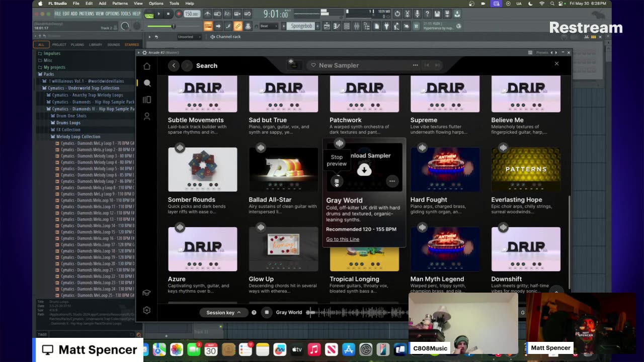Switch browser to PLUGINS tab
The width and height of the screenshot is (644, 362).
click(77, 45)
